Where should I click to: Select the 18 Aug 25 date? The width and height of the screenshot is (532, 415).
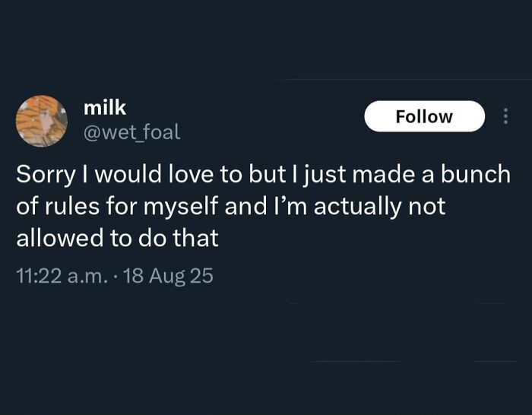pos(168,275)
